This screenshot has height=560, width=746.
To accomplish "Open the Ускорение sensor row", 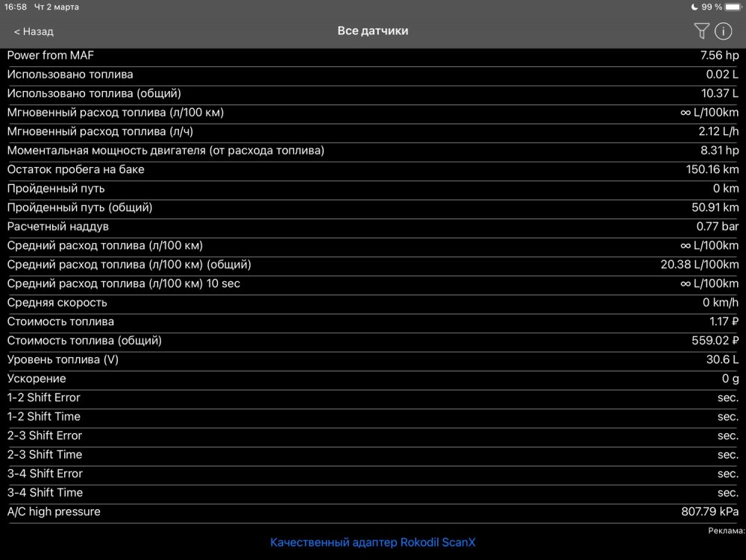I will tap(373, 378).
